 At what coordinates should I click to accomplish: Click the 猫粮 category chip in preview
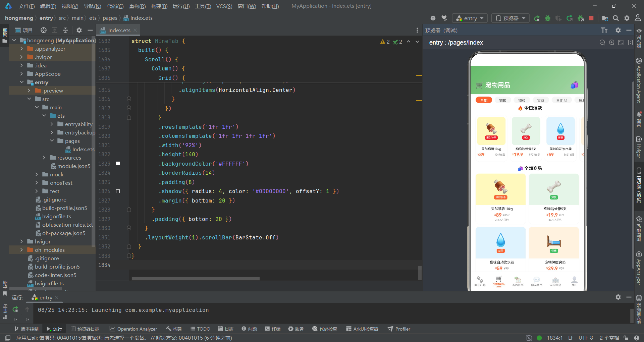point(502,100)
